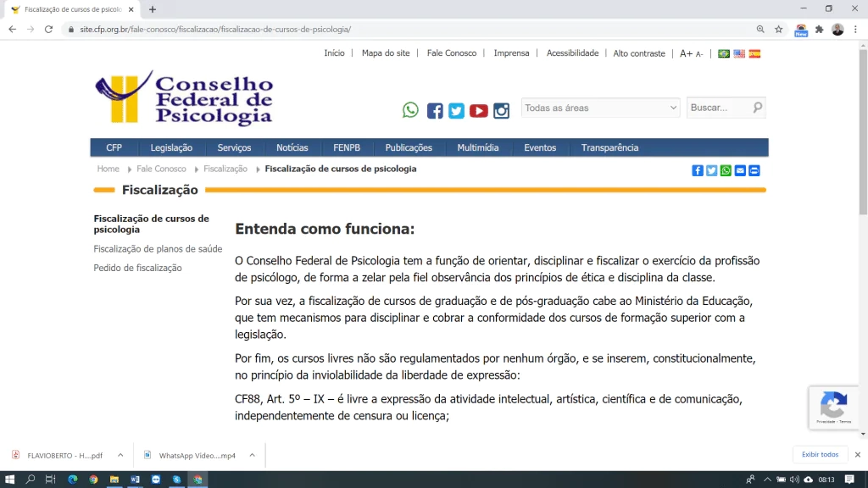Switch site language via the Spanish flag
Viewport: 868px width, 488px height.
[754, 53]
